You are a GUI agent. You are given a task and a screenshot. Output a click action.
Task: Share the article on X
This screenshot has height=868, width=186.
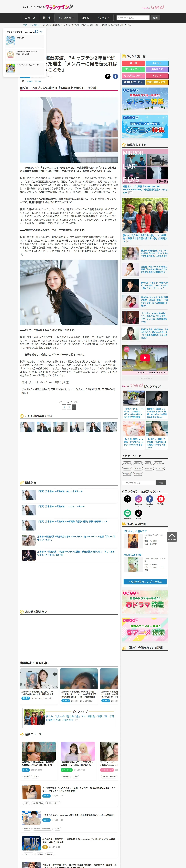pyautogui.click(x=108, y=77)
